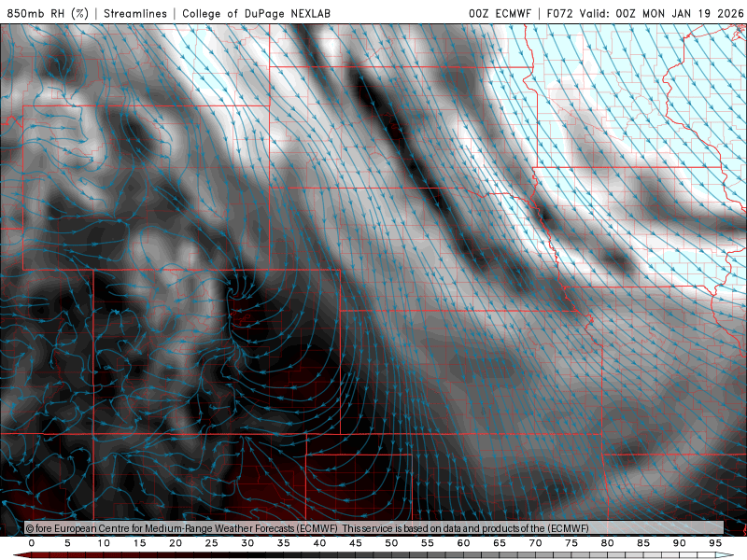
Task: Click the "10" value on the color scale
Action: point(104,543)
